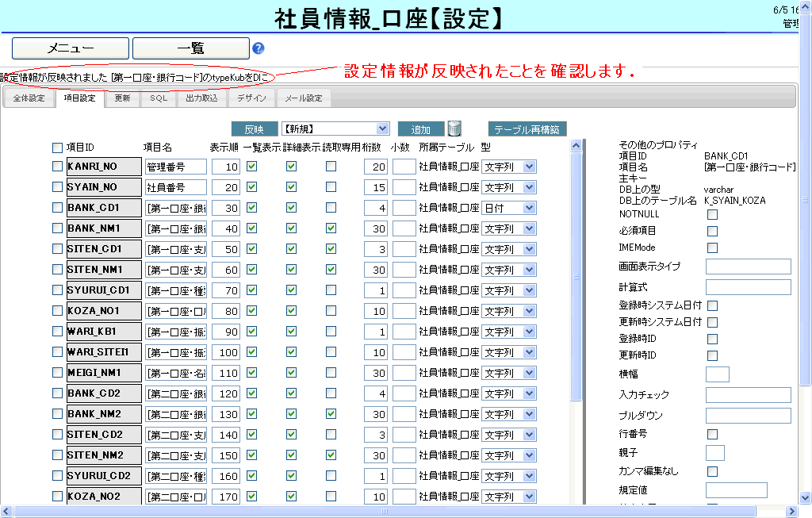Screen dimensions: 812x518
Task: Open the メール設定 tab
Action: coord(304,99)
